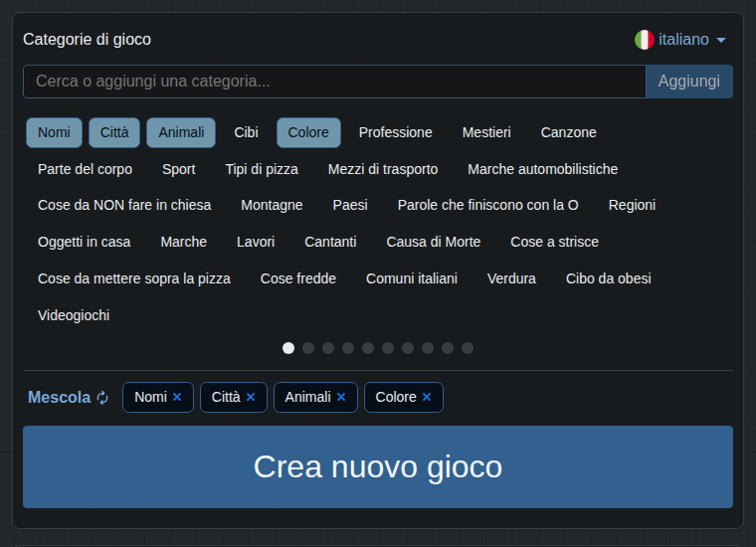
Task: Deselect the Animali category chip
Action: point(181,132)
